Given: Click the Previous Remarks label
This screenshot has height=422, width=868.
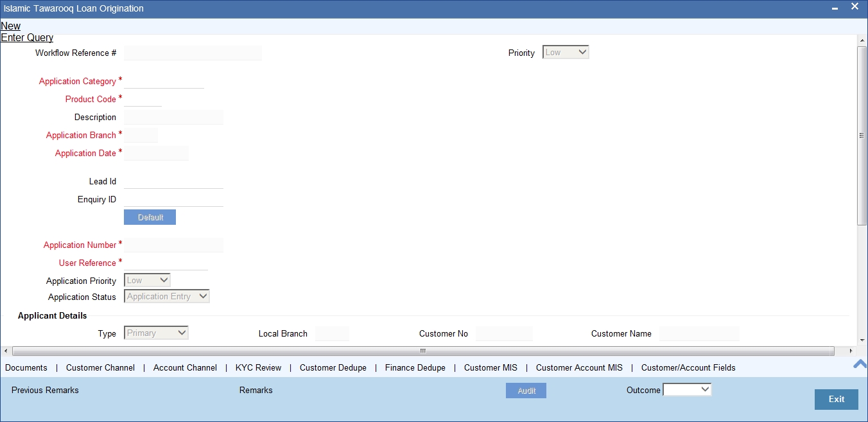Looking at the screenshot, I should point(45,390).
